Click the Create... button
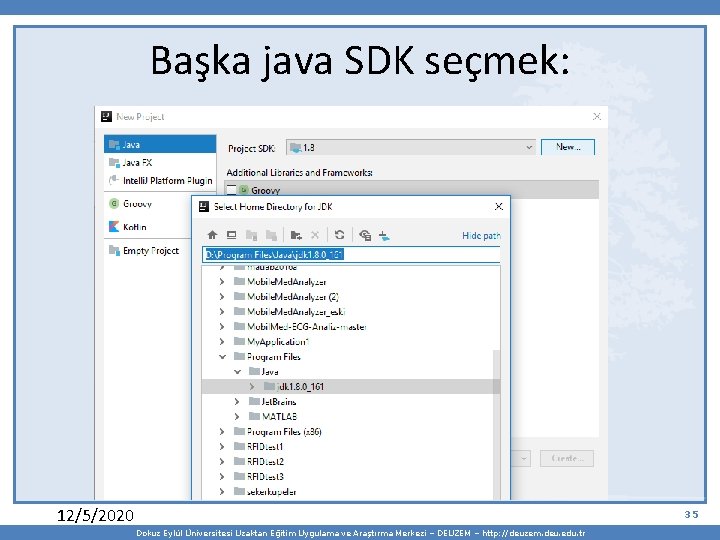Image resolution: width=720 pixels, height=540 pixels. coord(567,458)
